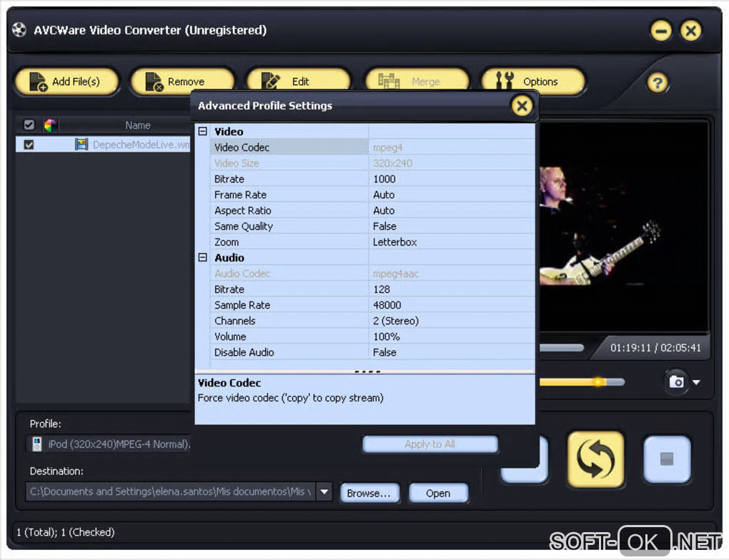
Task: Click the mpeg4 video codec value
Action: pos(452,147)
